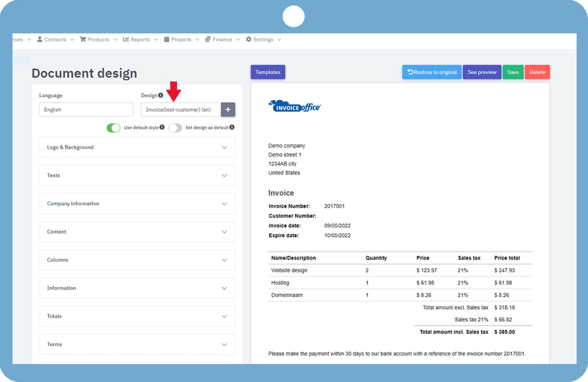Open the Invoice(test-customer) design dropdown

click(181, 109)
